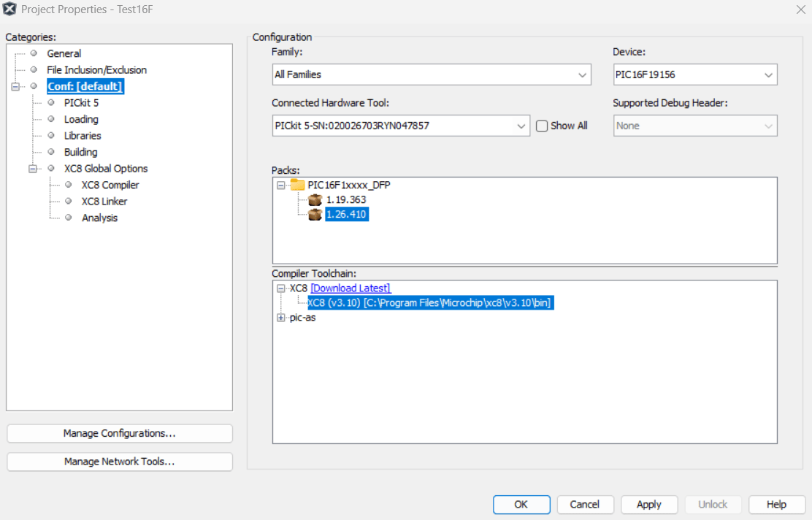Enable the Show All checkbox

click(x=542, y=126)
